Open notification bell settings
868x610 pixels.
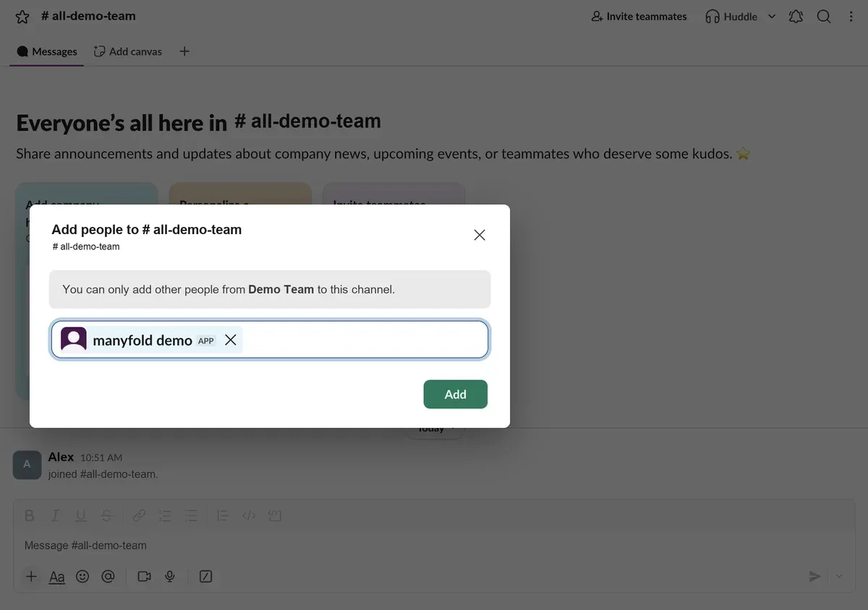point(796,17)
